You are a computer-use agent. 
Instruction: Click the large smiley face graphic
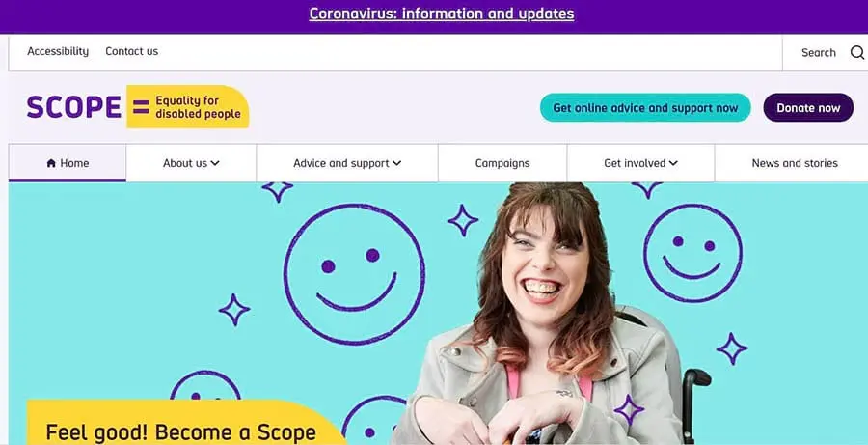pyautogui.click(x=354, y=274)
